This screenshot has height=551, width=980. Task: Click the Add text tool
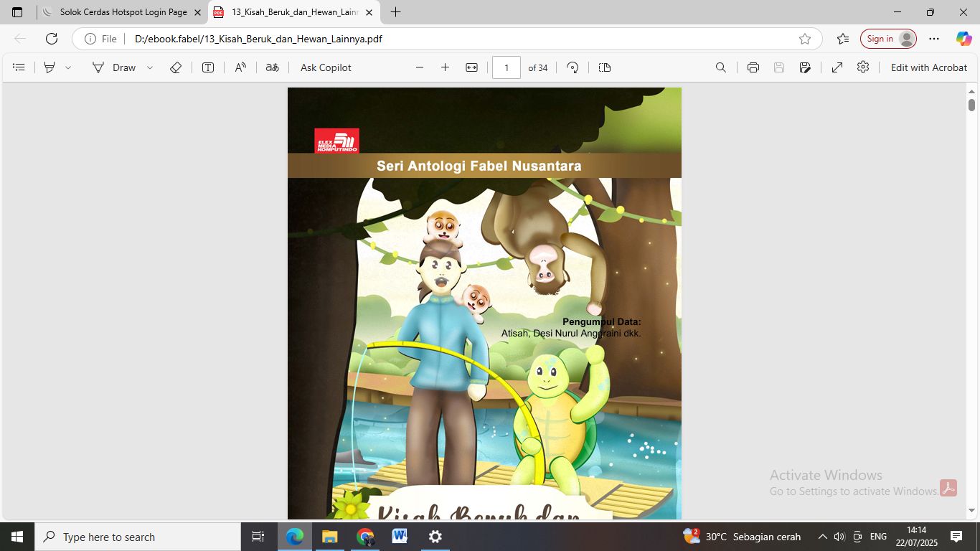tap(208, 67)
